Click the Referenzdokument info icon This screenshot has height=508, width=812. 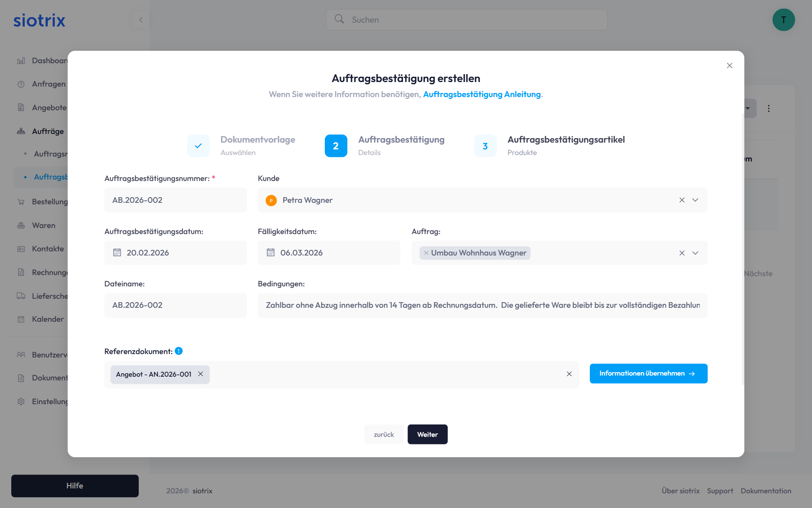coord(179,351)
